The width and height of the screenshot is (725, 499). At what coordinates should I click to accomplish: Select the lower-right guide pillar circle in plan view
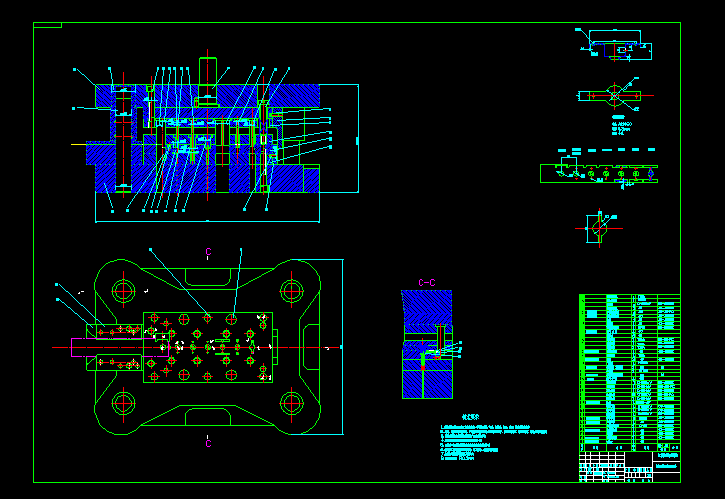(292, 403)
